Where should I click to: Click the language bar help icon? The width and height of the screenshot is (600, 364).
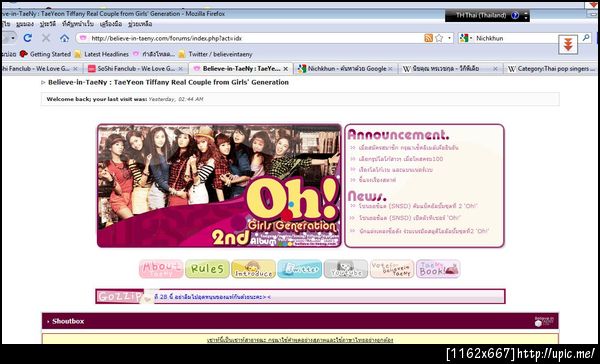tap(515, 15)
